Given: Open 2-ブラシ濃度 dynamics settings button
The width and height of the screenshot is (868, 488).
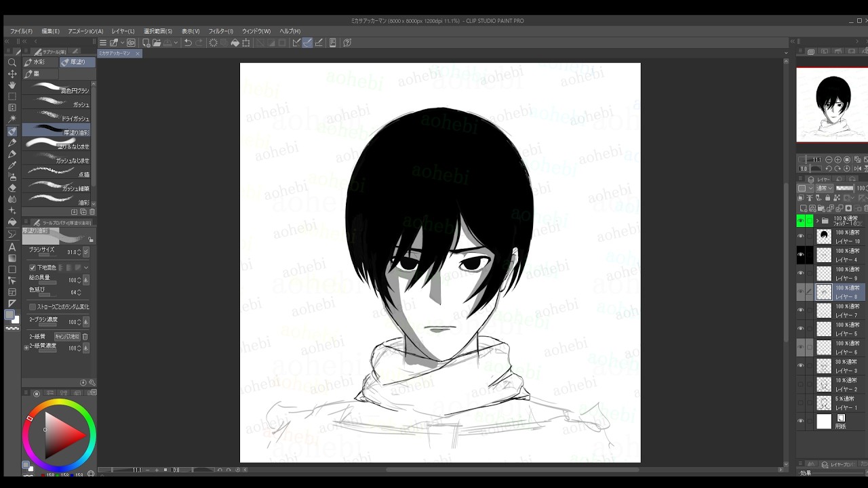Looking at the screenshot, I should point(85,322).
